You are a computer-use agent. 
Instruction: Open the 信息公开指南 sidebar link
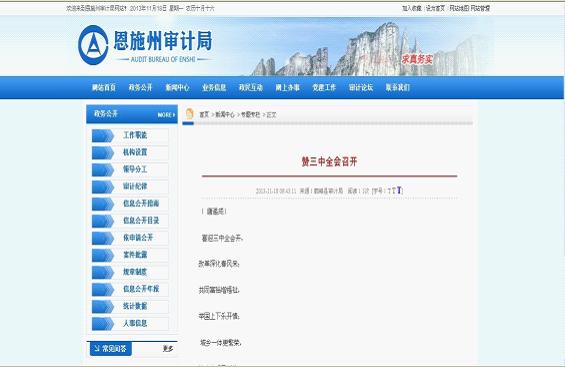pyautogui.click(x=141, y=203)
